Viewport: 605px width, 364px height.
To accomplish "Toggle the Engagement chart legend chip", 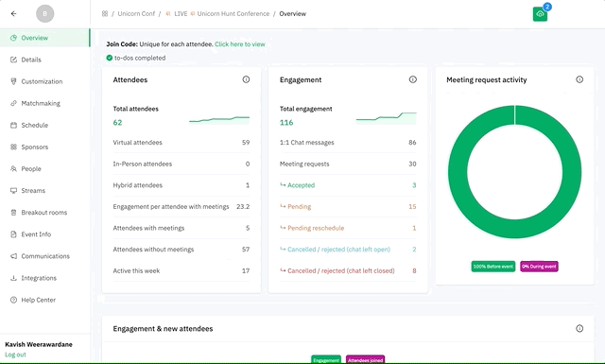I will pos(326,360).
